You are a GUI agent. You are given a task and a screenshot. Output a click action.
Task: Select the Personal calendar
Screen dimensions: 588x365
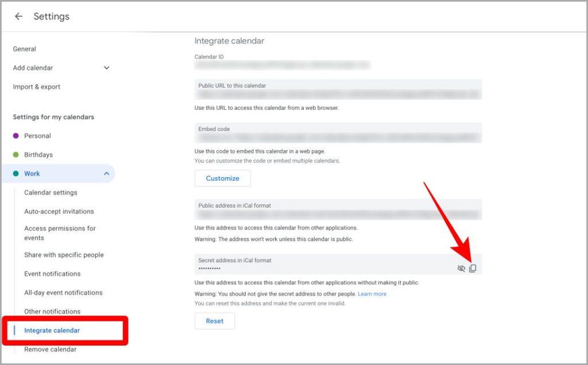point(37,135)
